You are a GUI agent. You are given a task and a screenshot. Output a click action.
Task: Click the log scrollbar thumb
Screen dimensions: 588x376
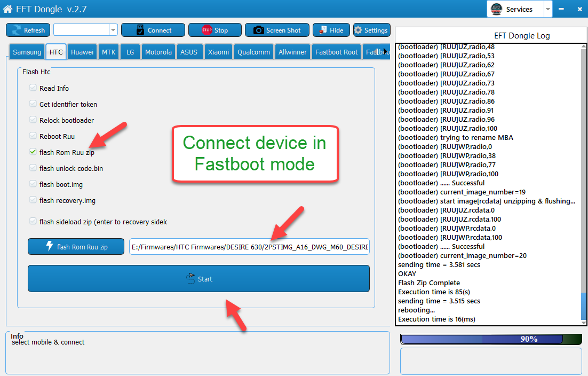click(584, 306)
